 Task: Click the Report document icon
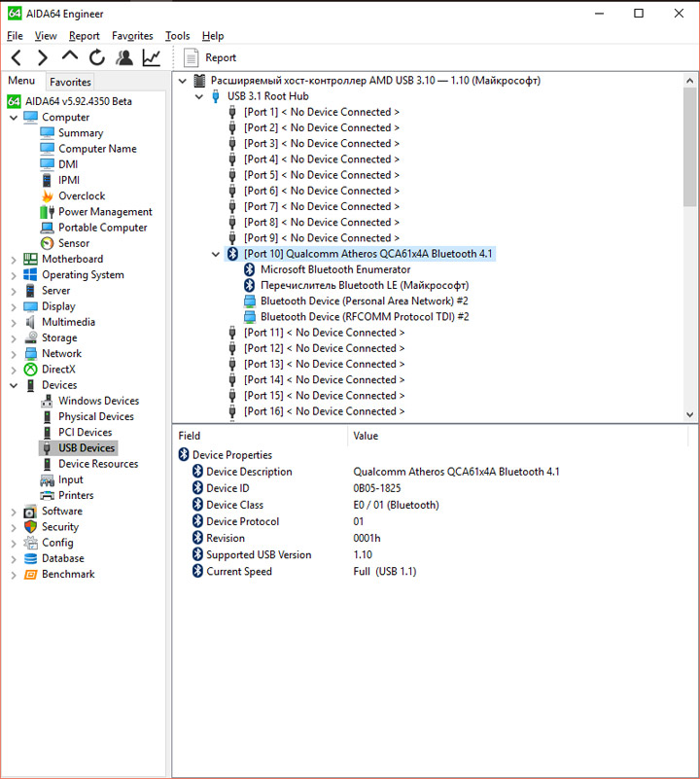click(191, 57)
